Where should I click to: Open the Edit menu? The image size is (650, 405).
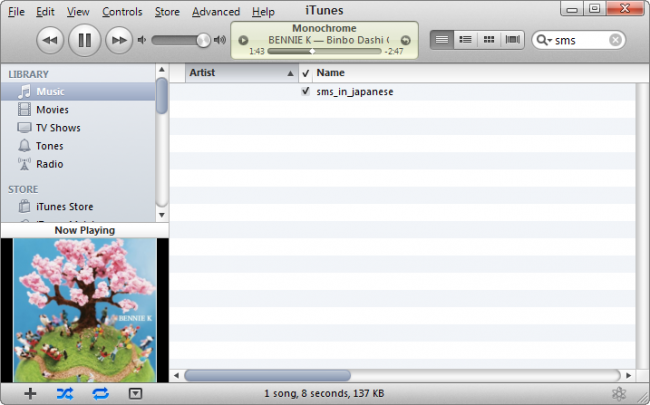(45, 12)
